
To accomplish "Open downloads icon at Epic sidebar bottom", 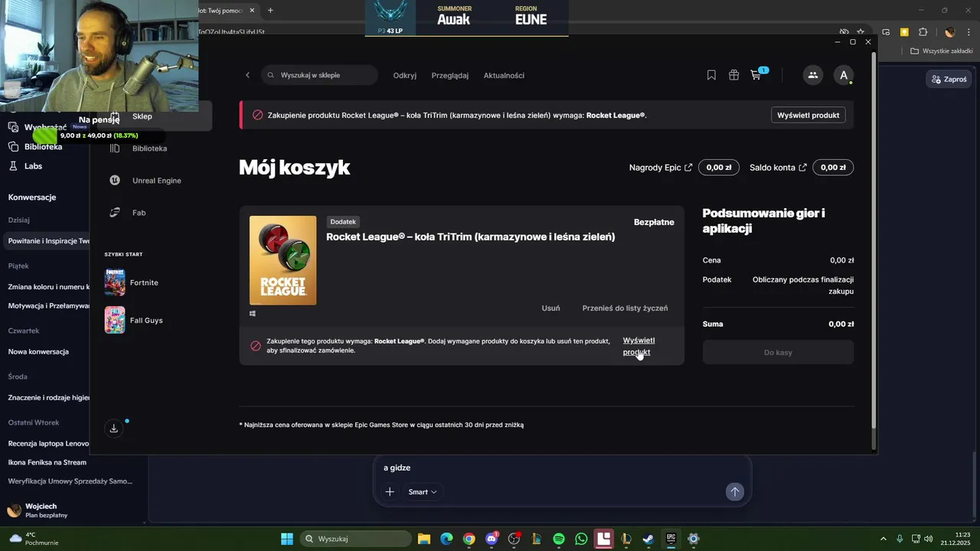I will 114,429.
